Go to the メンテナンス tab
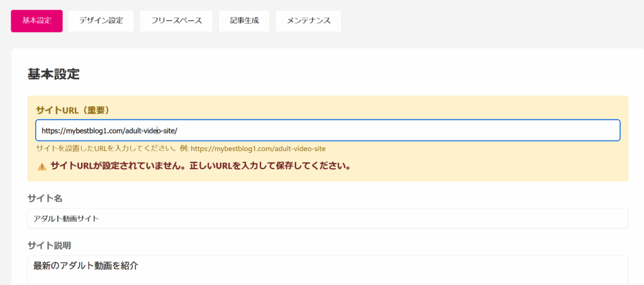 click(x=308, y=21)
